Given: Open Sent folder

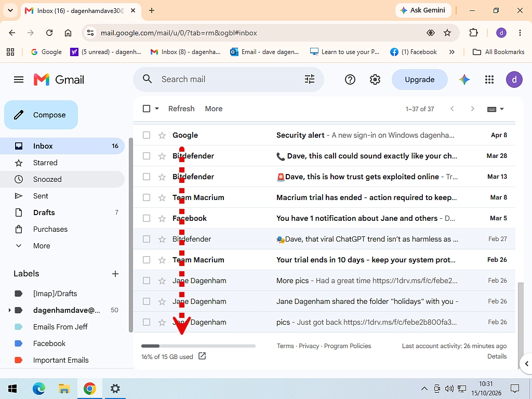Looking at the screenshot, I should point(62,196).
